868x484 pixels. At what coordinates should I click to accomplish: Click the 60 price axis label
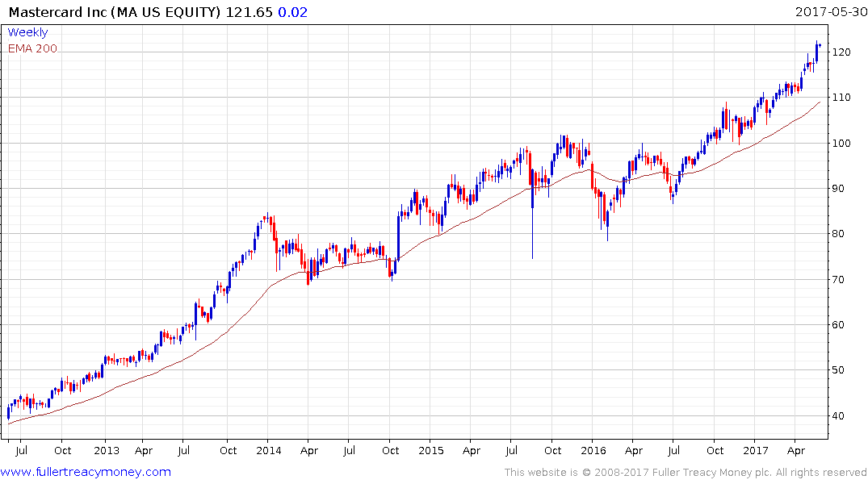pyautogui.click(x=838, y=325)
